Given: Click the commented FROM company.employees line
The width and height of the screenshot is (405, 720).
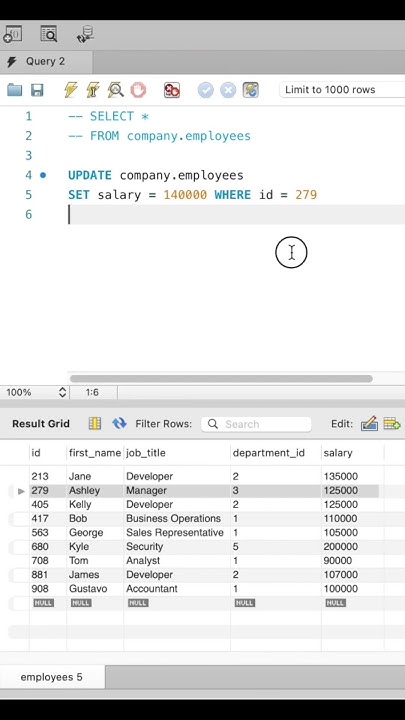Looking at the screenshot, I should pos(159,136).
